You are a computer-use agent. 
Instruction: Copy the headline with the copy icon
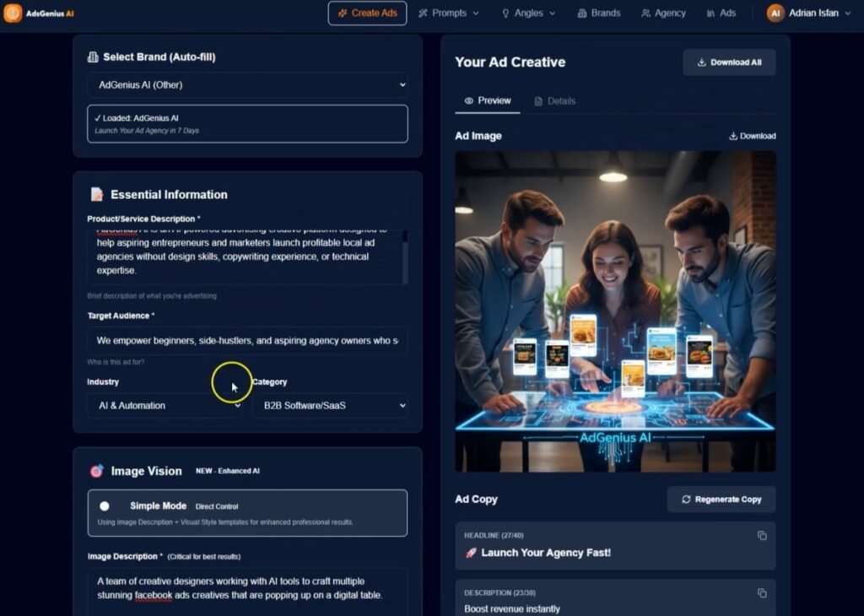click(762, 535)
